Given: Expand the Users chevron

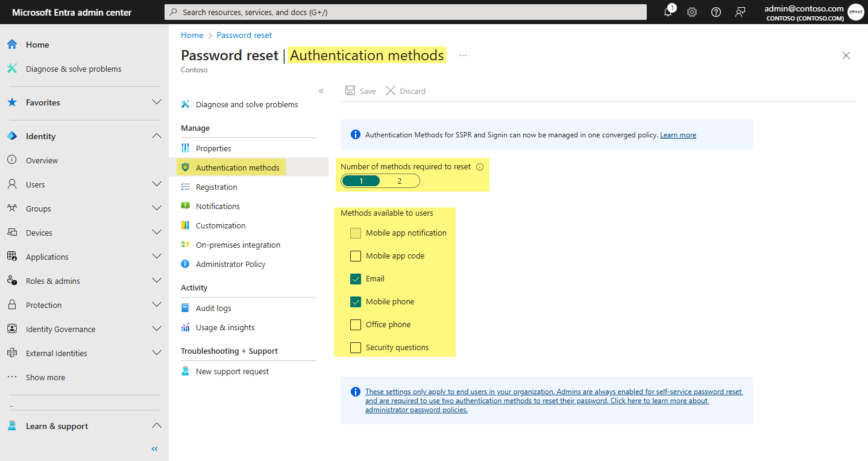Looking at the screenshot, I should (157, 184).
